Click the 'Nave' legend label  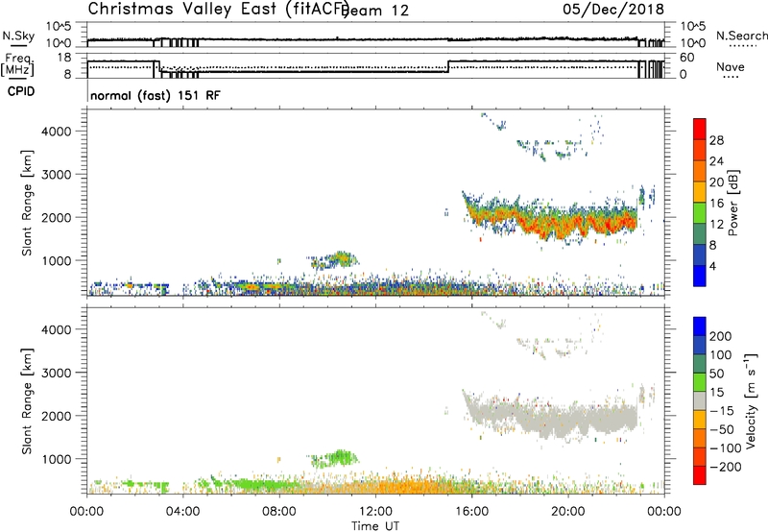pyautogui.click(x=731, y=67)
